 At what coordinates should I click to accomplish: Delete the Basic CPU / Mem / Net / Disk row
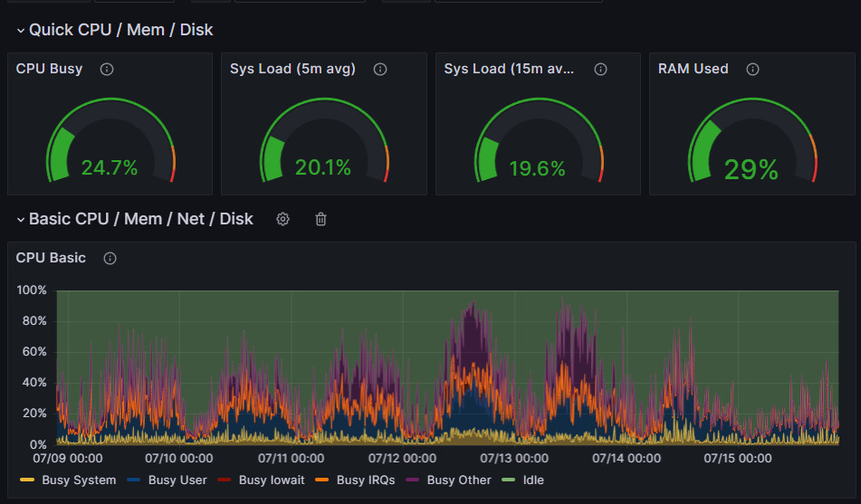[x=320, y=219]
